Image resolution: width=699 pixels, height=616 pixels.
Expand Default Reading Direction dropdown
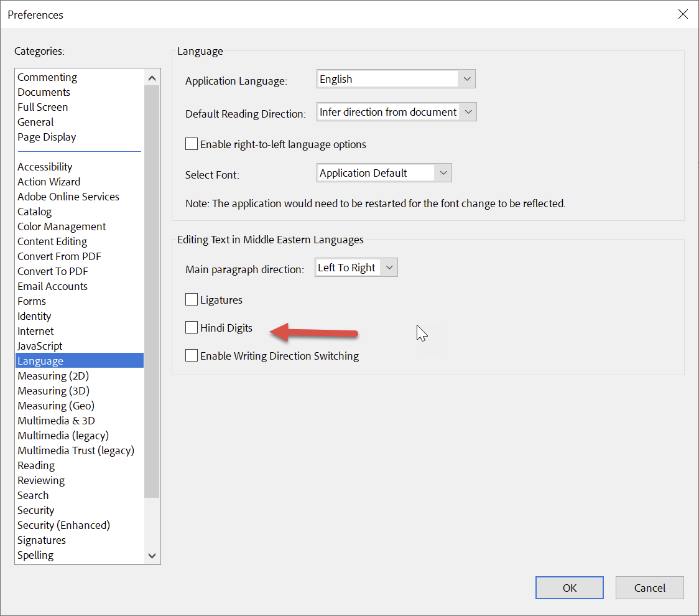(396, 112)
